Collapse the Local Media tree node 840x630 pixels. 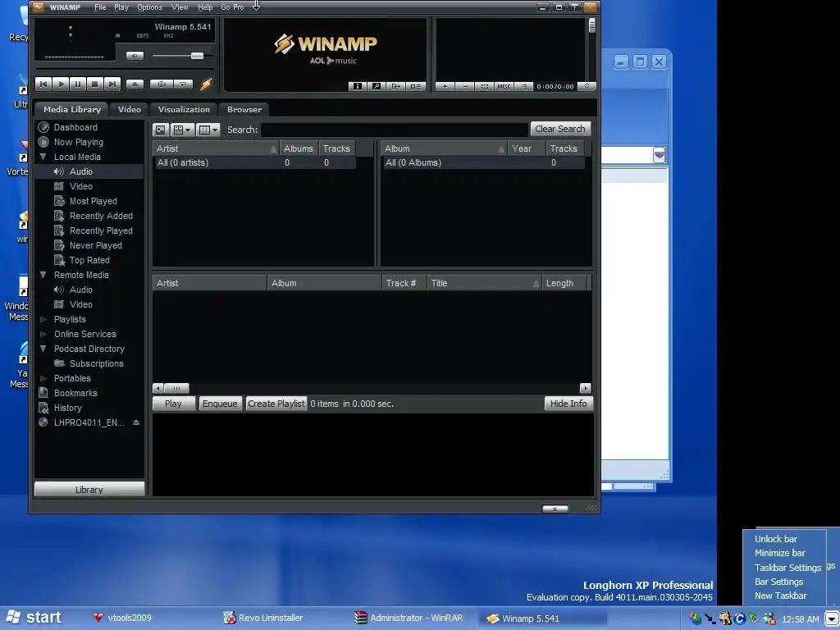click(x=43, y=157)
